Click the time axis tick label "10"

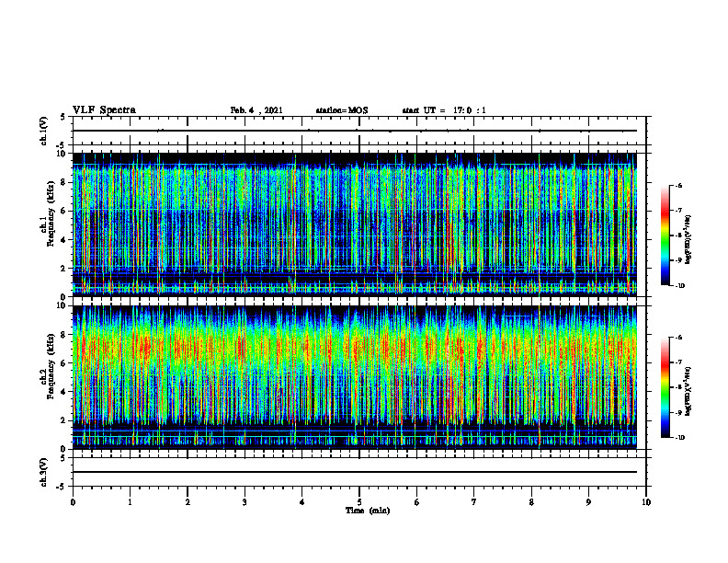[x=646, y=502]
